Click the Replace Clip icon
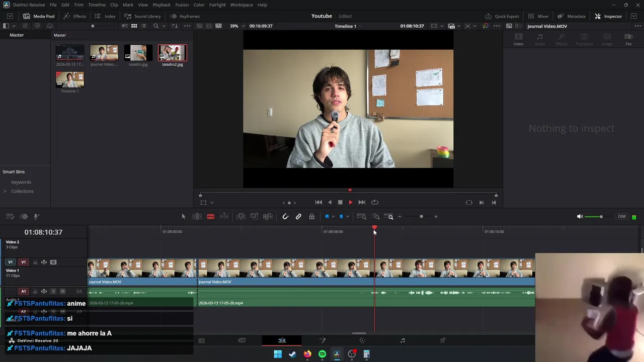The image size is (644, 362). tap(268, 217)
